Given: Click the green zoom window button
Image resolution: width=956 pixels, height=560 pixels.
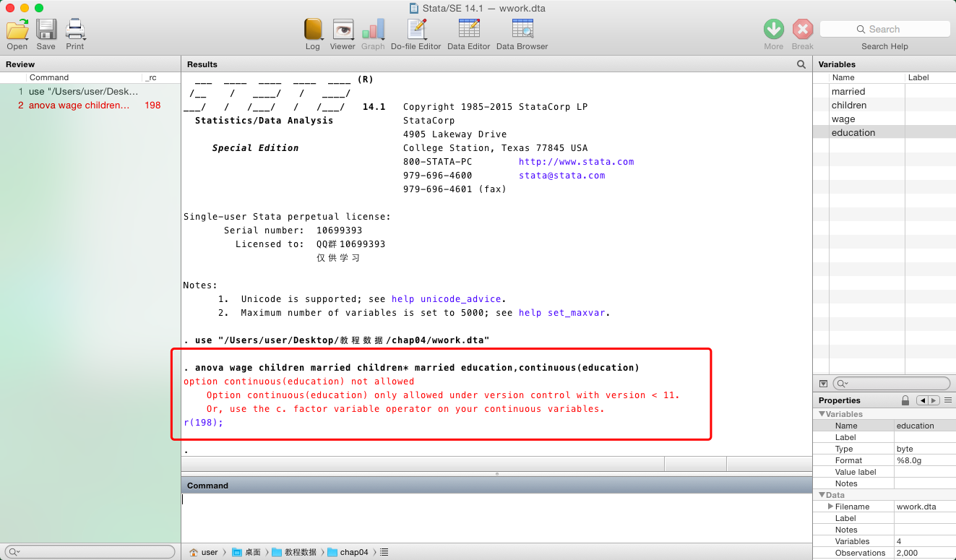Looking at the screenshot, I should pos(39,8).
